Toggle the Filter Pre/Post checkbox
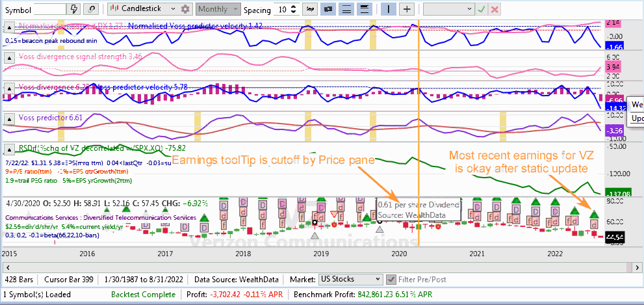Screen dimensions: 644x305 391,280
